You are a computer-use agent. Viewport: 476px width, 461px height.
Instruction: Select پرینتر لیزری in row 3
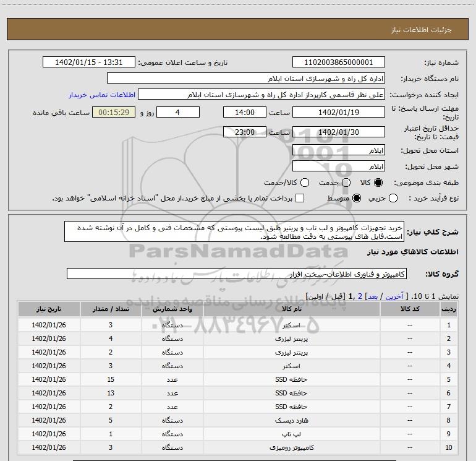coord(291,353)
